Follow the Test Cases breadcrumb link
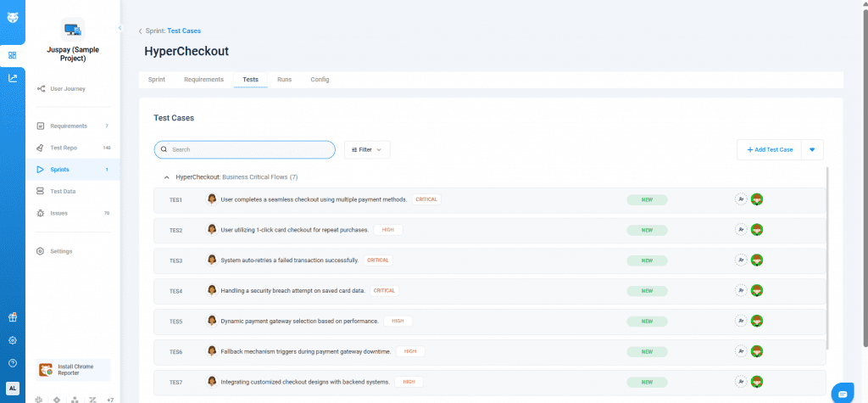868x403 pixels. (184, 31)
